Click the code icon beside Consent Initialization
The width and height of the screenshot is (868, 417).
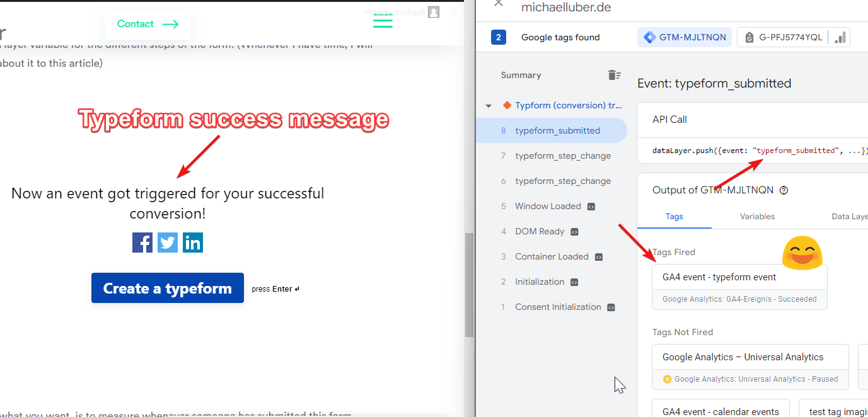(611, 307)
